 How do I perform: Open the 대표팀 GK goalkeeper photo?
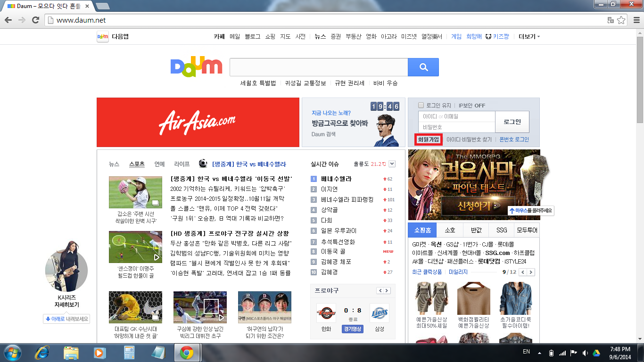click(135, 307)
